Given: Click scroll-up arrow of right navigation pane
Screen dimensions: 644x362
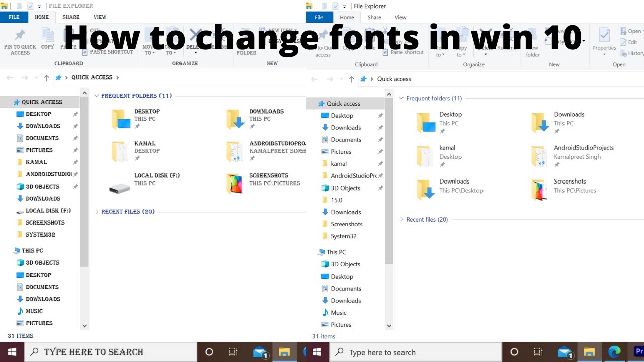Looking at the screenshot, I should click(x=389, y=94).
